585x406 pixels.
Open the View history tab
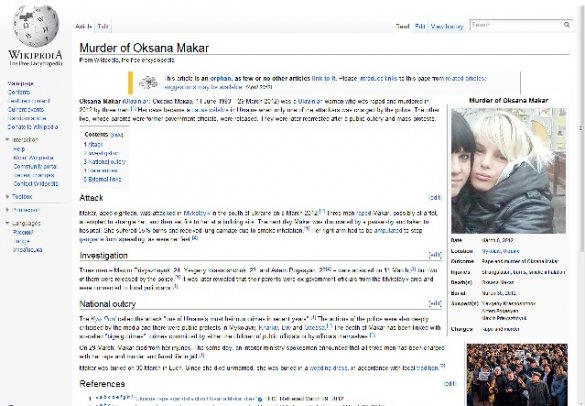pos(447,26)
